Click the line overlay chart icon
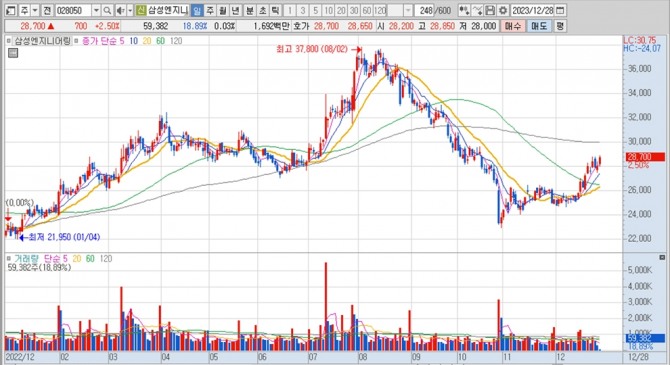Viewport: 670px width, 365px height. [478, 10]
